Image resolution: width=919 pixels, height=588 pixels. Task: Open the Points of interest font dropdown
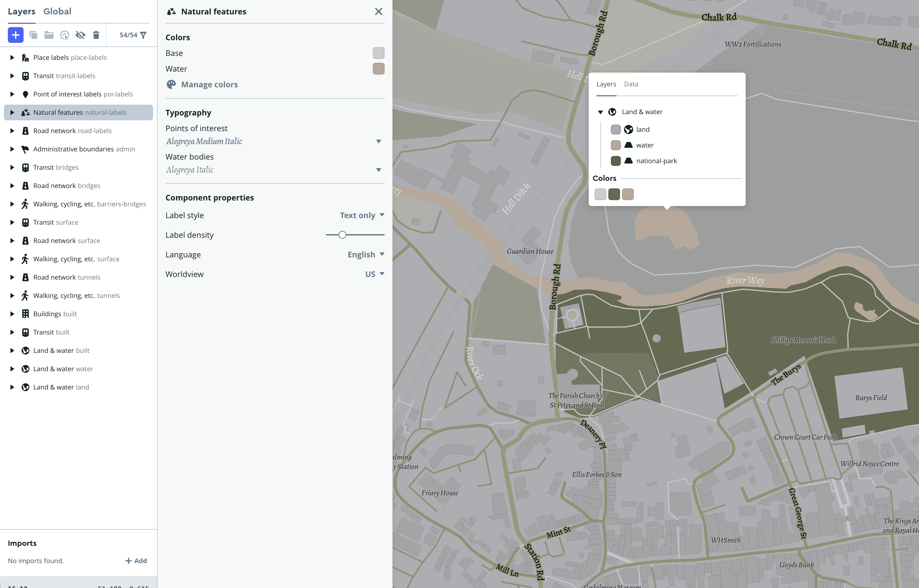(378, 141)
